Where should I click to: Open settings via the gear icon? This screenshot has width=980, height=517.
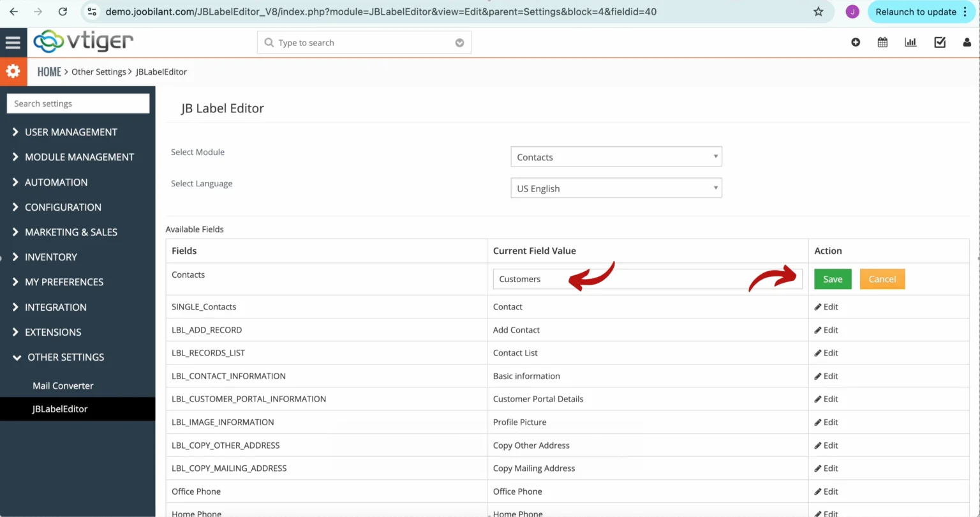[x=13, y=71]
